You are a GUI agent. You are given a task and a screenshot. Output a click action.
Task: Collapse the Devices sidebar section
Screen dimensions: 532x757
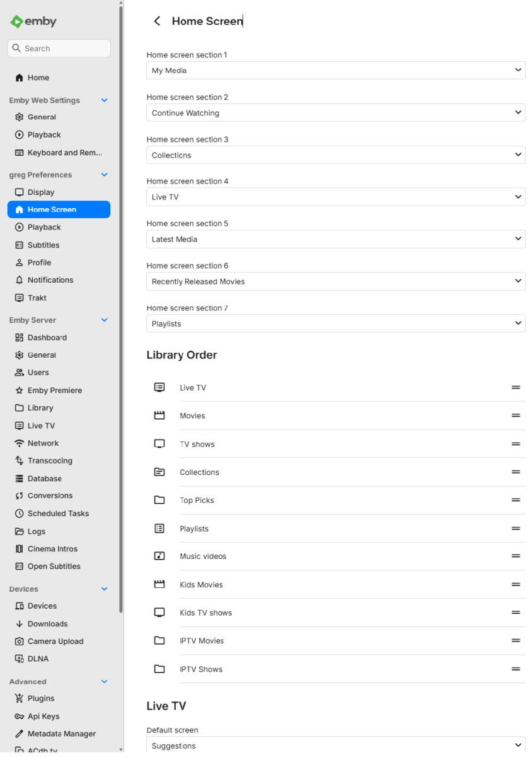(105, 589)
